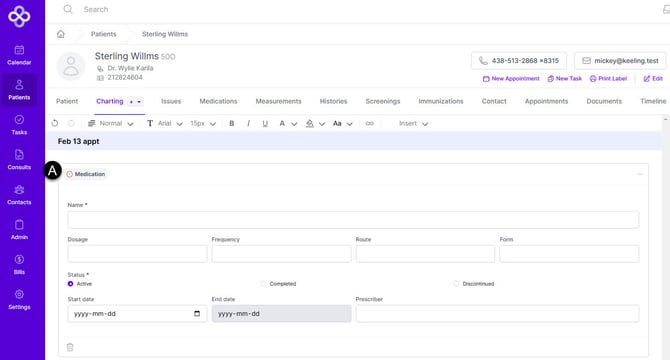
Task: Switch to the Patient tab
Action: point(67,101)
